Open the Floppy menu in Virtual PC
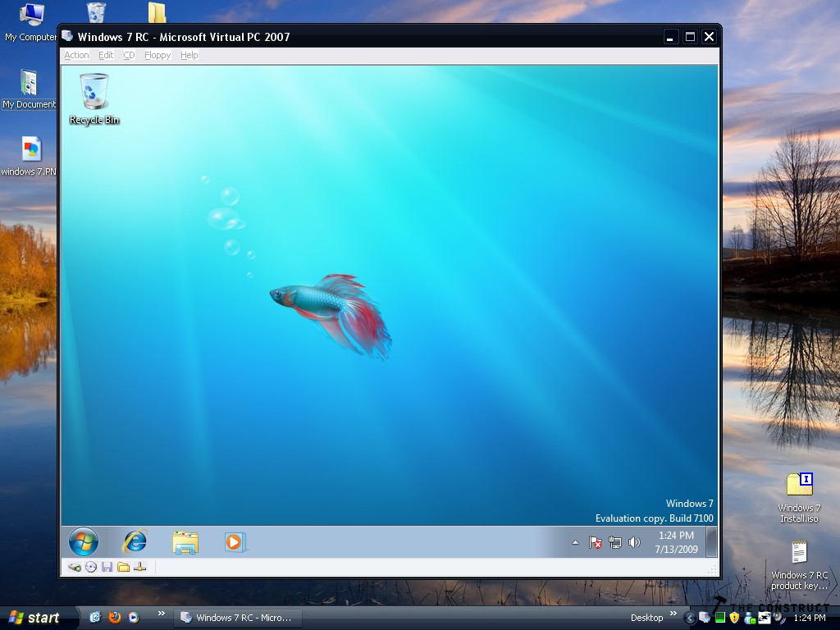840x630 pixels. pos(157,55)
